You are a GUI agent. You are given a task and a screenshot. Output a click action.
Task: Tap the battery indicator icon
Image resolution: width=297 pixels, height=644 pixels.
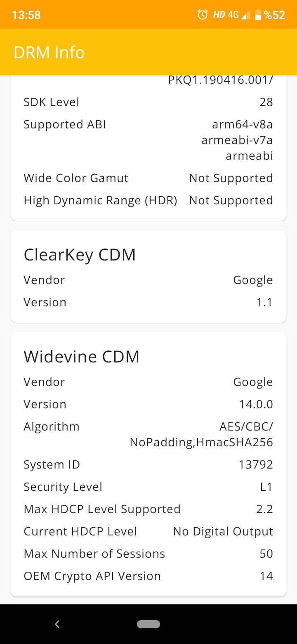tap(258, 15)
